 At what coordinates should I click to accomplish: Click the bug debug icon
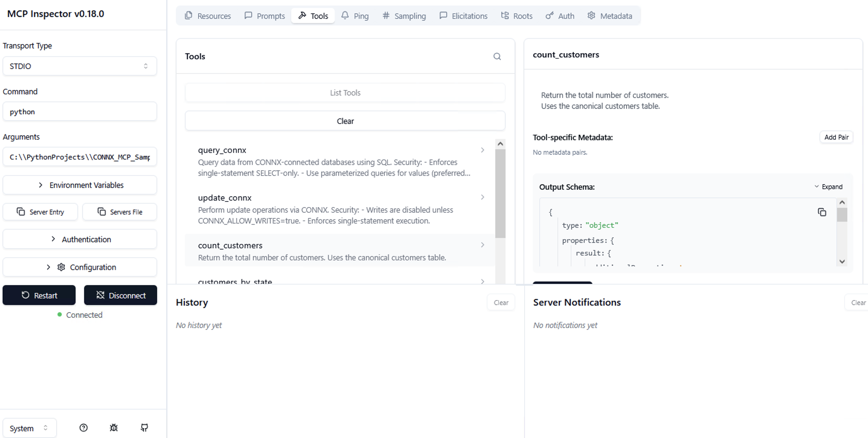click(114, 427)
